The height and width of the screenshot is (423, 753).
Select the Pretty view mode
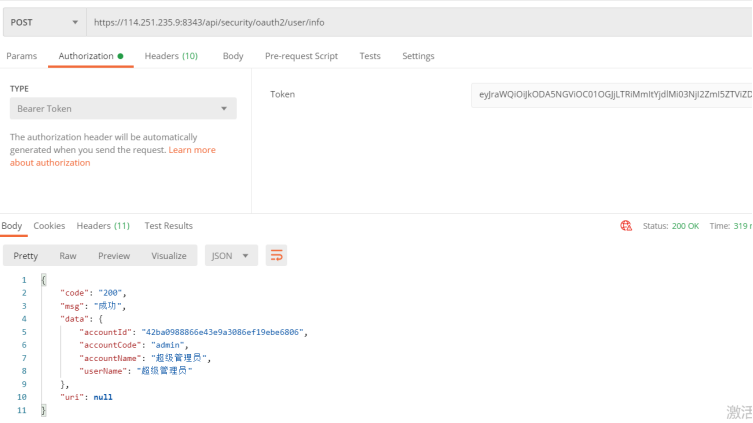pos(26,256)
